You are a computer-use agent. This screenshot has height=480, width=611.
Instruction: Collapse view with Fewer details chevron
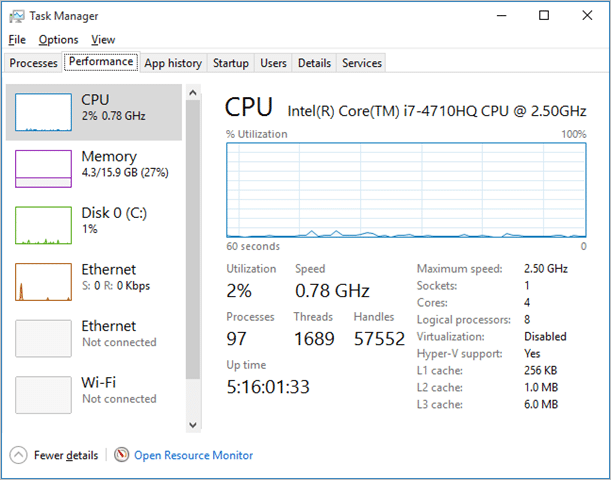(x=19, y=455)
